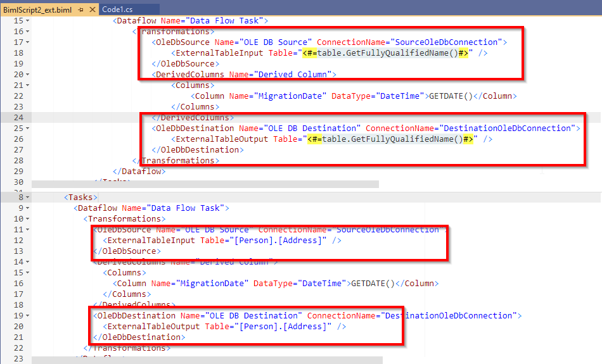Collapse line 16 Transformations in upper pane

click(x=27, y=32)
